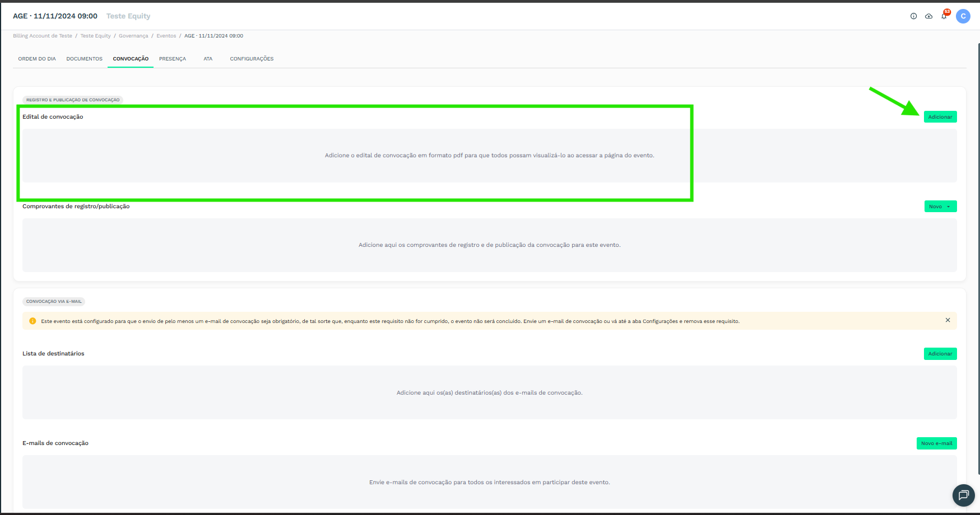980x515 pixels.
Task: Click Adicionar for Edital de convocação
Action: point(940,117)
